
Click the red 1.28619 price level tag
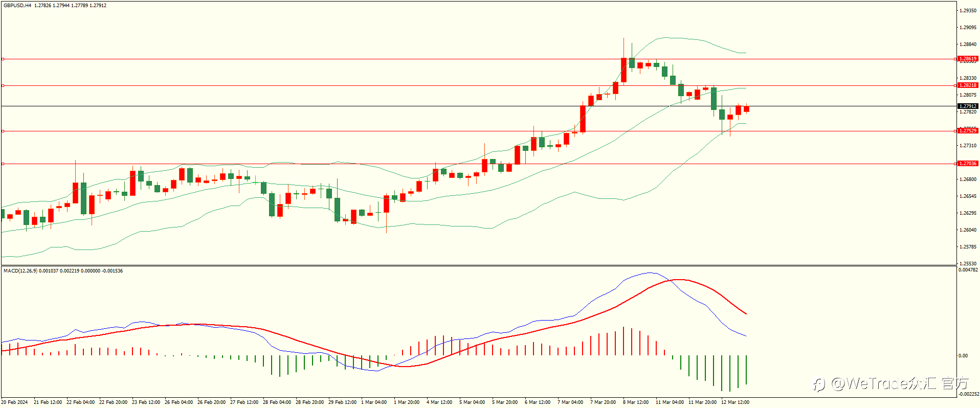(x=968, y=59)
